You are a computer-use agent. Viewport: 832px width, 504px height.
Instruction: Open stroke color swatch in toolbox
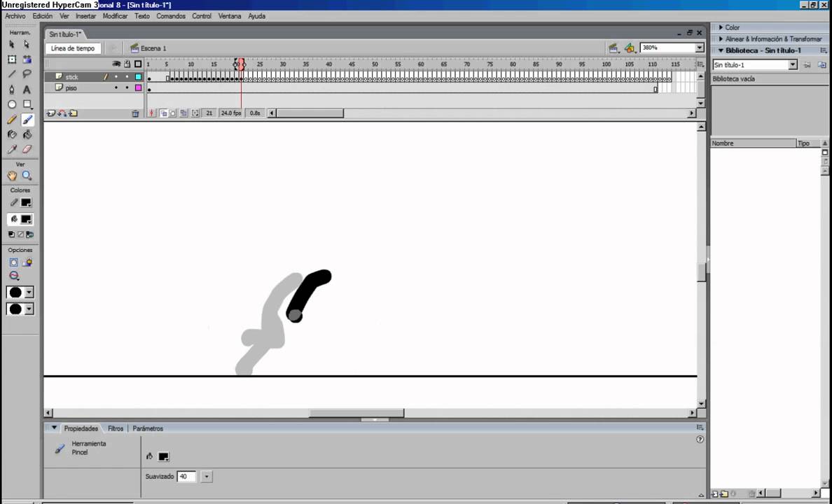click(x=26, y=203)
